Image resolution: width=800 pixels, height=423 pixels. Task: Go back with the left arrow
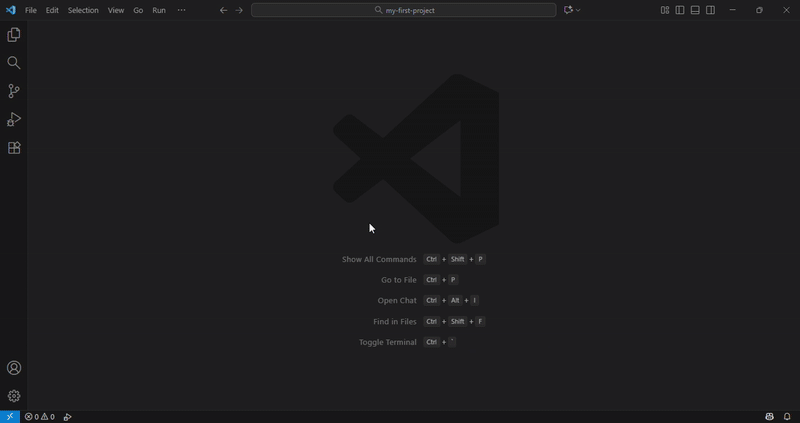pyautogui.click(x=223, y=10)
